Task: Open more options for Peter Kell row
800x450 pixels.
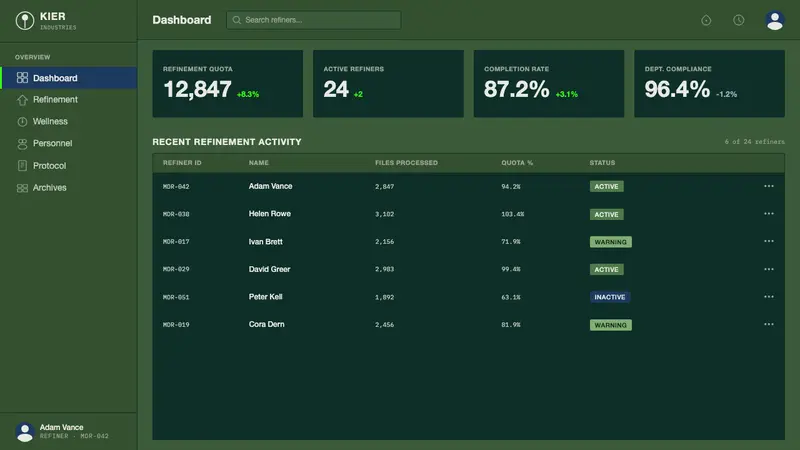Action: point(769,296)
